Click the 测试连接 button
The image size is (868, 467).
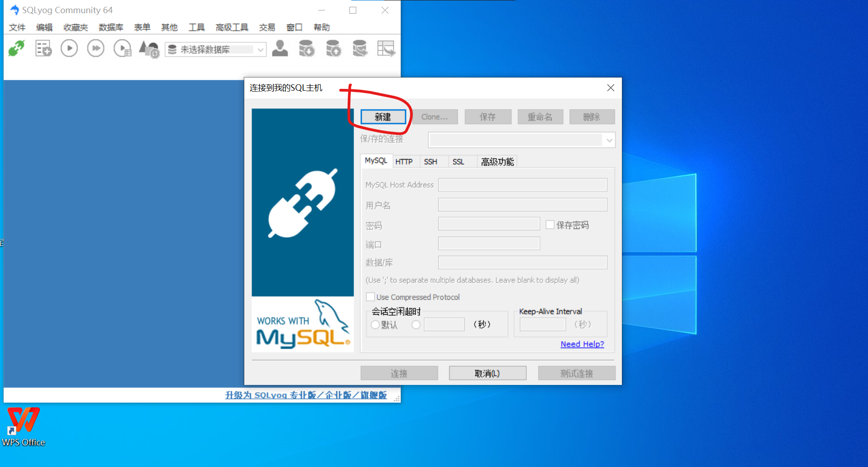577,373
